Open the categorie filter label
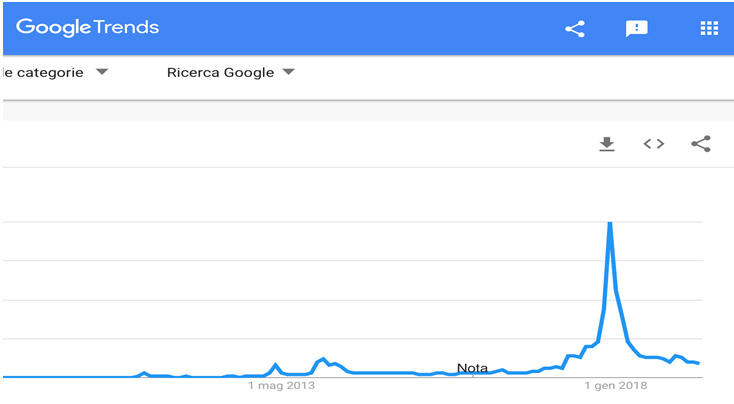The height and width of the screenshot is (404, 734). pyautogui.click(x=43, y=73)
